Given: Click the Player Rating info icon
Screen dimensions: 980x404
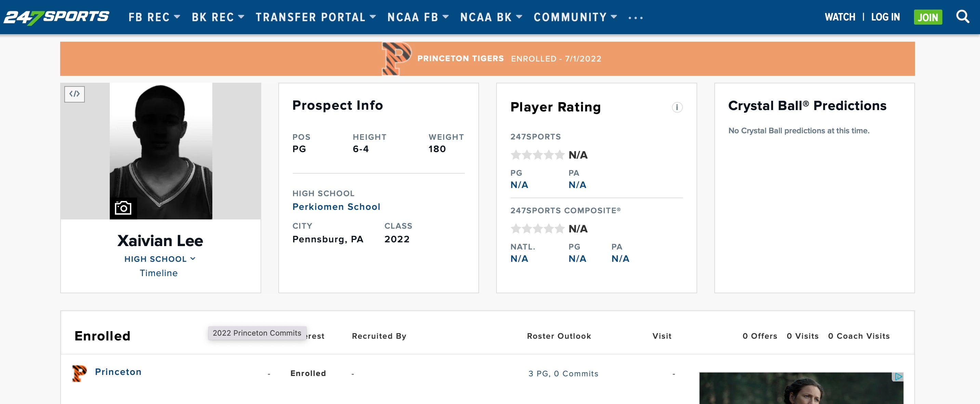Looking at the screenshot, I should 677,107.
